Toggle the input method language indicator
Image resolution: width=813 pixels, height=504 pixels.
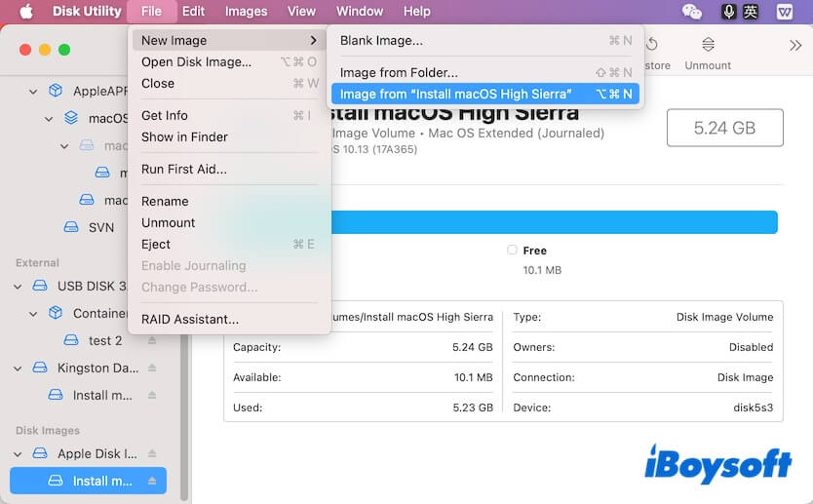[751, 12]
